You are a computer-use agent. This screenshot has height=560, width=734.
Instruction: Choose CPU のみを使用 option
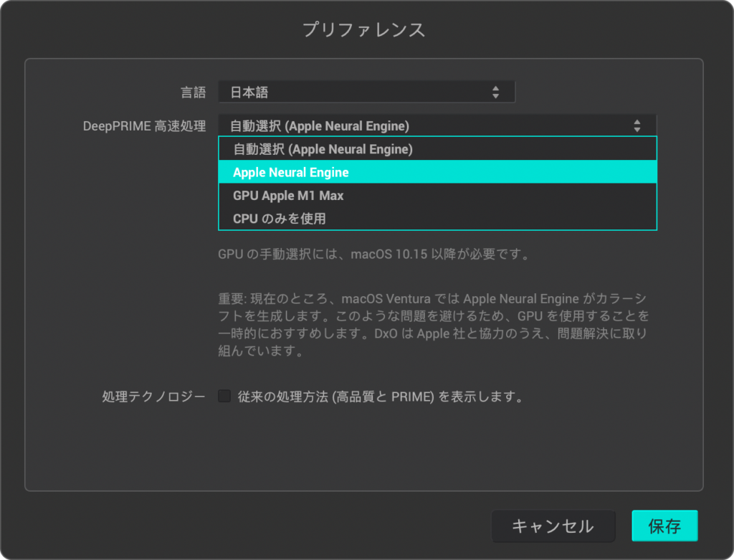(437, 218)
